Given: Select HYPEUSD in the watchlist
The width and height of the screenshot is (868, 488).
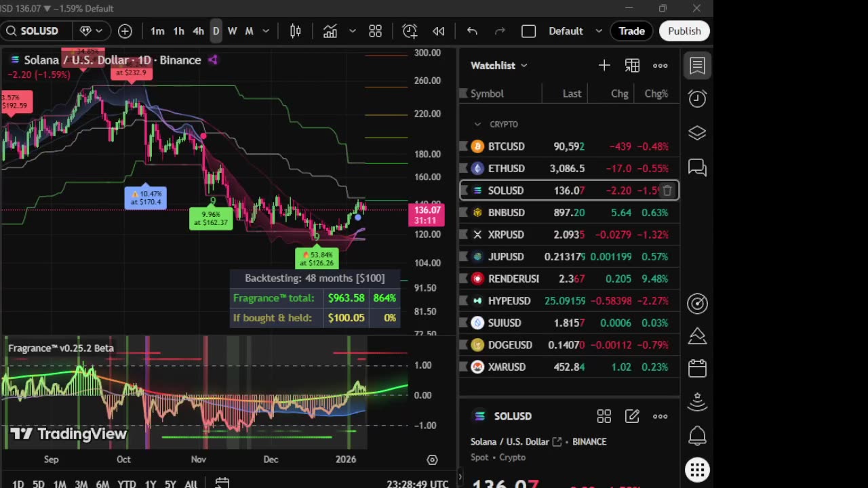Looking at the screenshot, I should click(x=570, y=301).
